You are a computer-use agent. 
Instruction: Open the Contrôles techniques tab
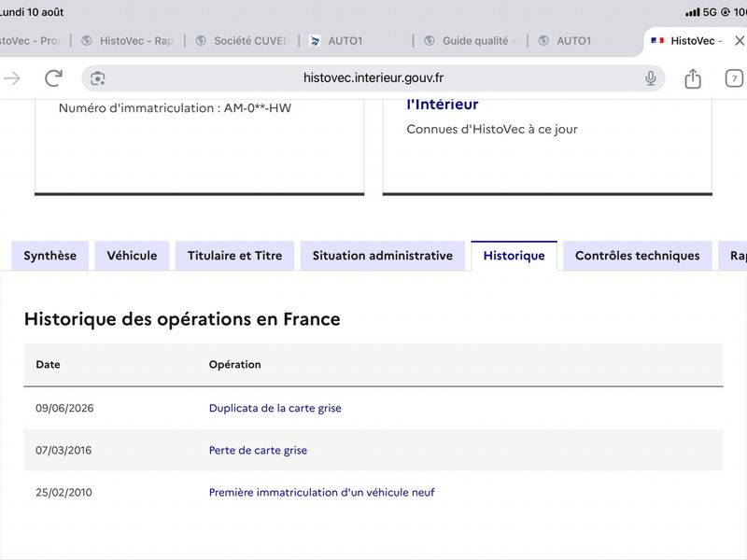(x=638, y=256)
